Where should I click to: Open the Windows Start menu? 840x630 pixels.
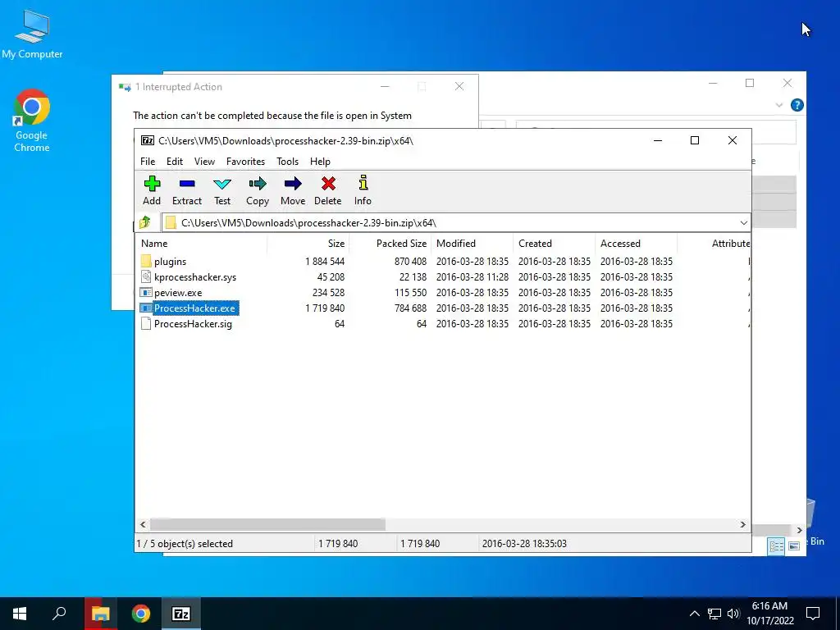pos(20,614)
